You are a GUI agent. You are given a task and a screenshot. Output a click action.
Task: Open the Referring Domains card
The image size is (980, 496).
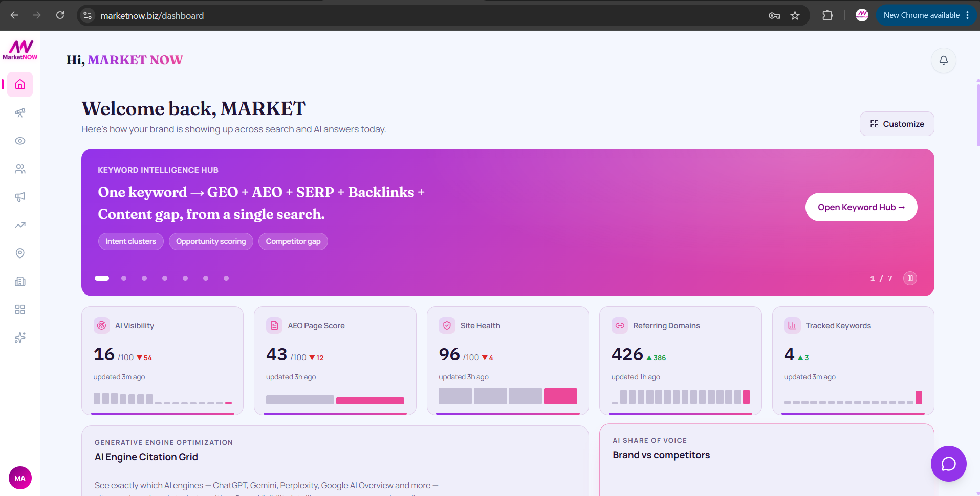[680, 360]
